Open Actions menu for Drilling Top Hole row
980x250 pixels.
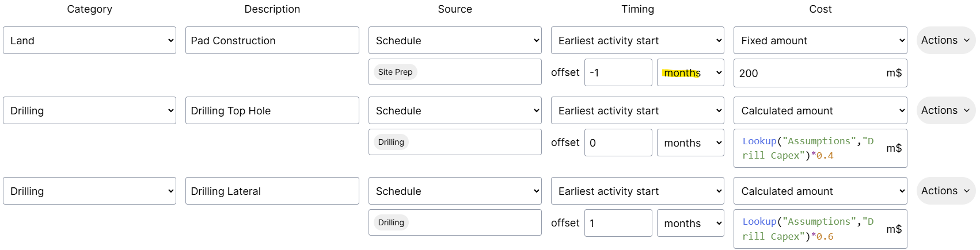[x=945, y=110]
